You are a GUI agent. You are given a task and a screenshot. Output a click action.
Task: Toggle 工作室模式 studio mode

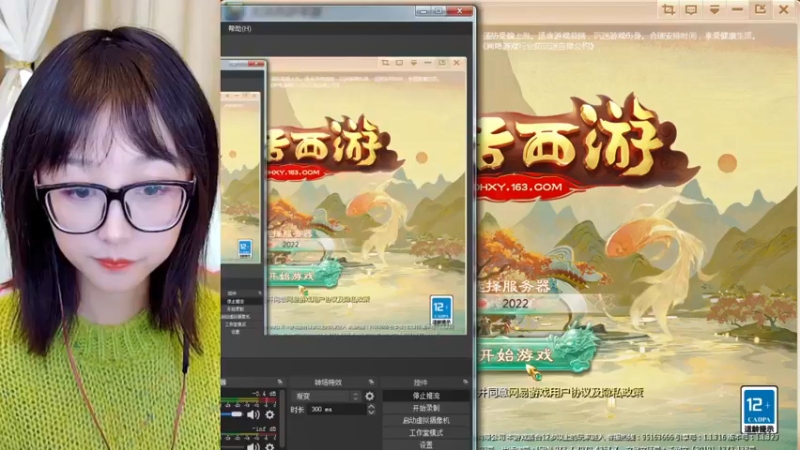coord(426,433)
